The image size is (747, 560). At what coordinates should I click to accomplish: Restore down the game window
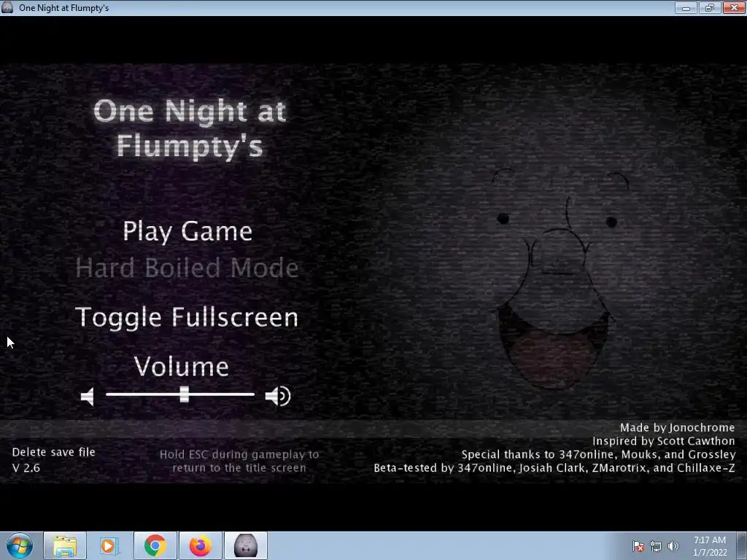tap(710, 7)
